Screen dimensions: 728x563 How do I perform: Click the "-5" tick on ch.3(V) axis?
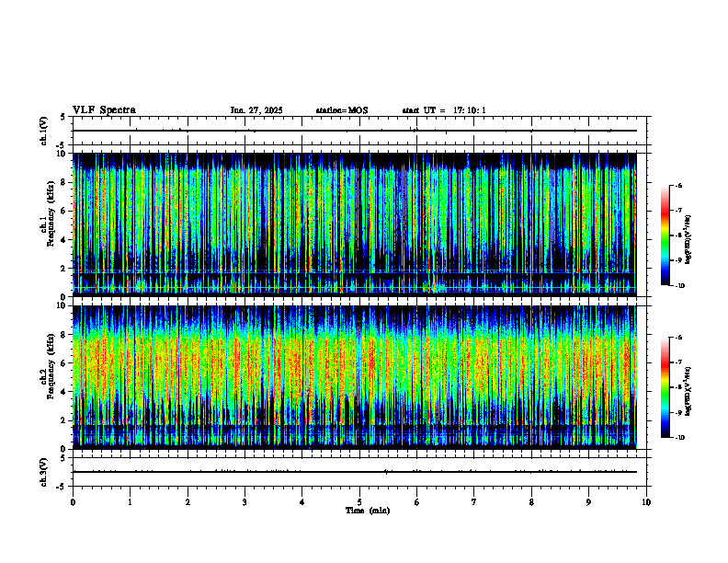click(x=61, y=487)
